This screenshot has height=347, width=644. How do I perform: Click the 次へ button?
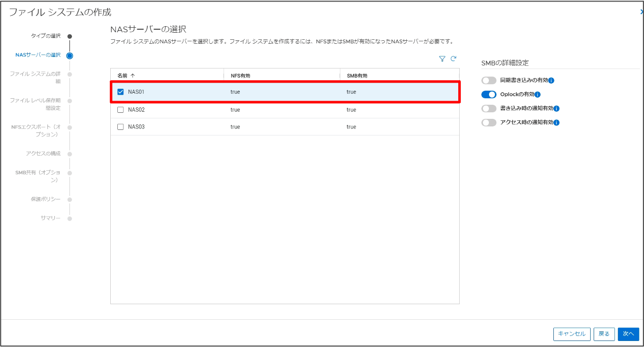coord(628,334)
